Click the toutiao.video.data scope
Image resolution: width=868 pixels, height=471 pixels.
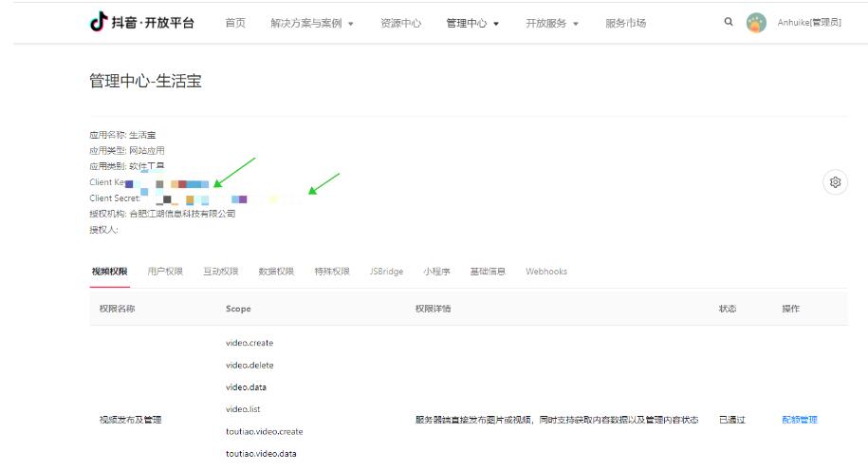pos(261,453)
